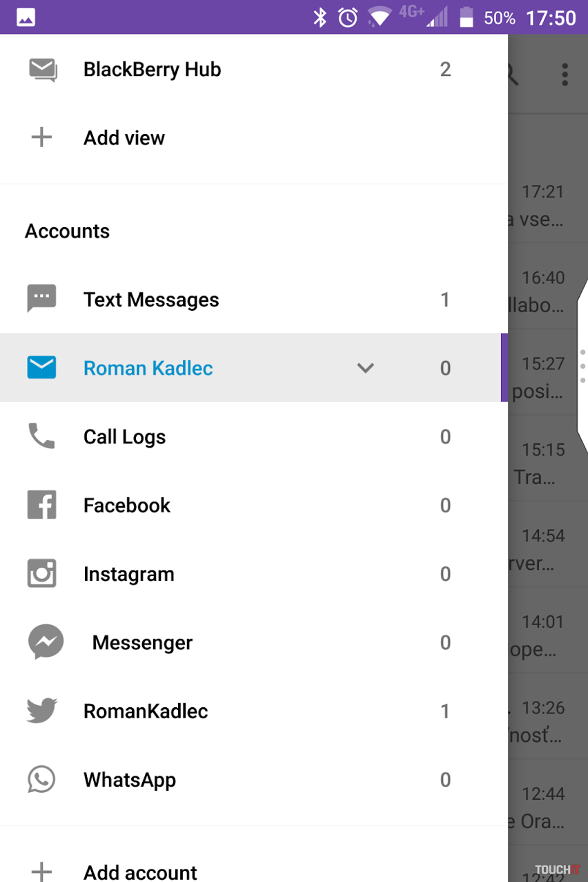Open the message received at 17:21

coord(545,206)
